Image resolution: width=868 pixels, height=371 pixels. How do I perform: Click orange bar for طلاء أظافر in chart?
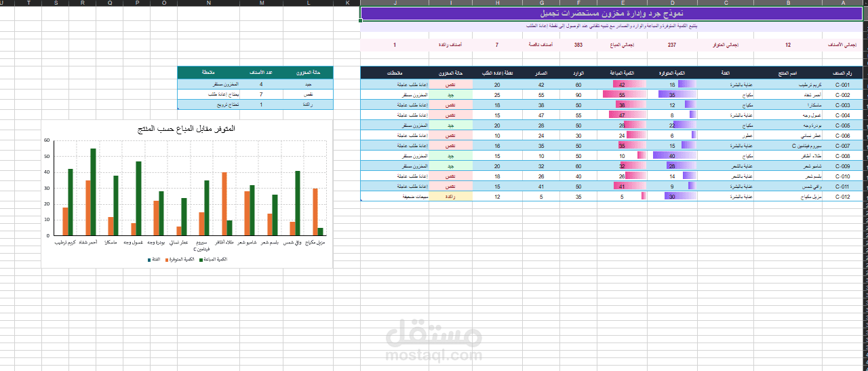pos(224,203)
